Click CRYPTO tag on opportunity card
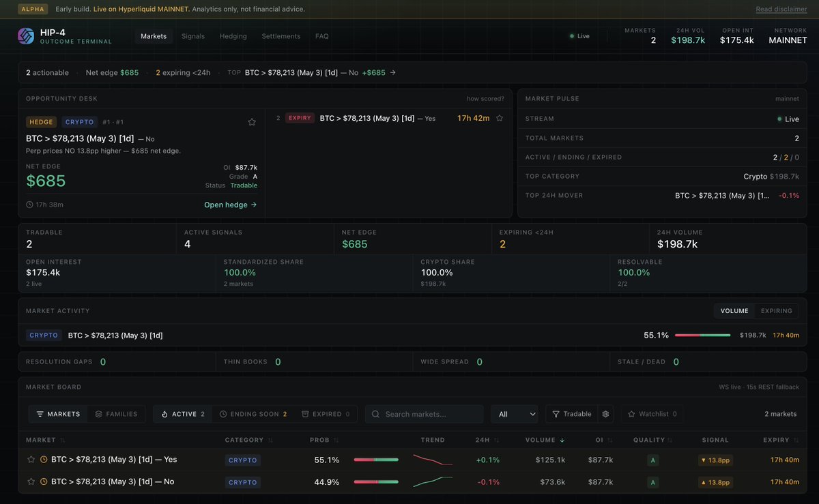The width and height of the screenshot is (819, 504). (x=81, y=122)
